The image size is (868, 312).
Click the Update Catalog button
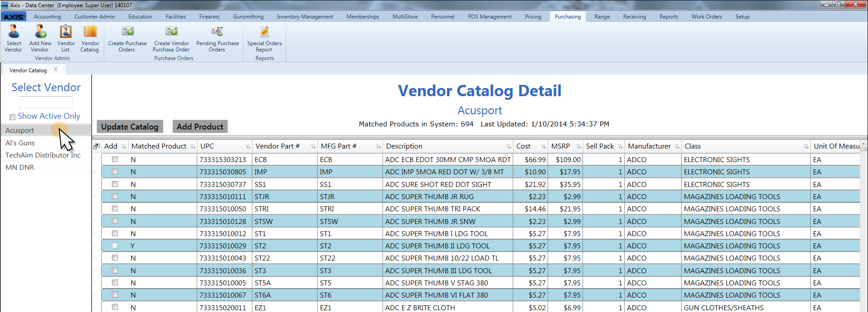click(x=130, y=127)
